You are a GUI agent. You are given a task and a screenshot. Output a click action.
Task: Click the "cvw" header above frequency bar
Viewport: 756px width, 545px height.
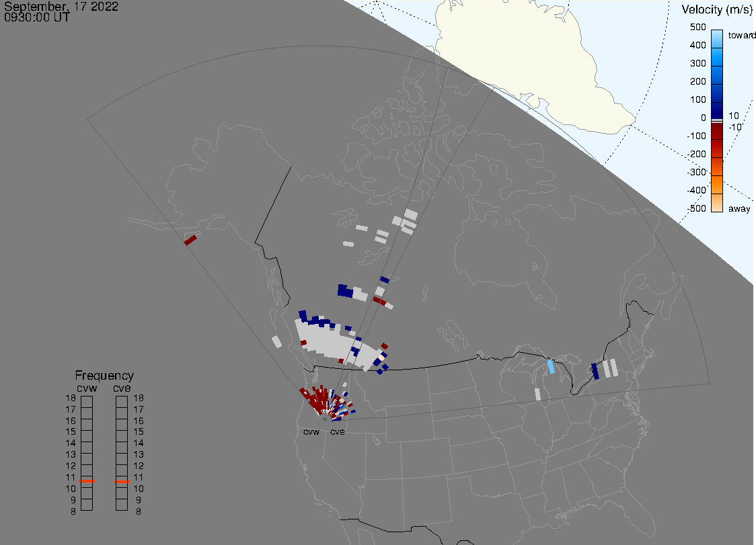87,388
